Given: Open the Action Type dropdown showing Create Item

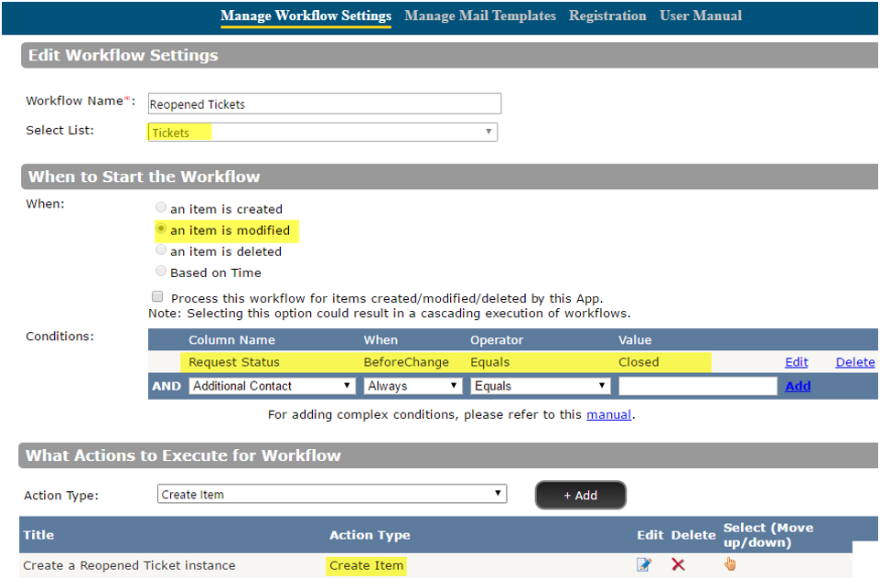Looking at the screenshot, I should [x=331, y=493].
